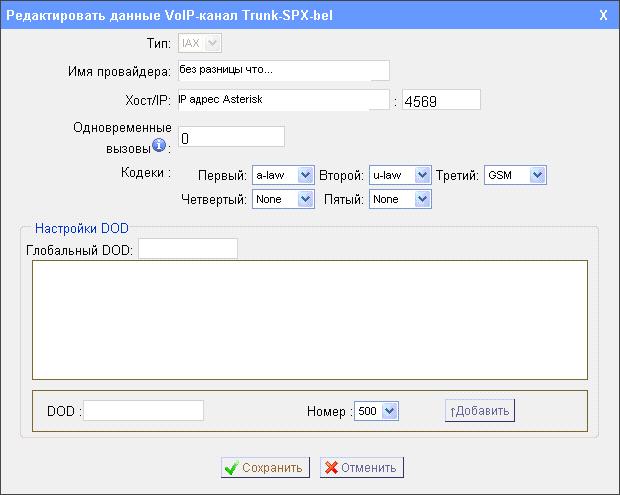
Task: Open the Номер dropdown showing 500
Action: click(x=376, y=411)
